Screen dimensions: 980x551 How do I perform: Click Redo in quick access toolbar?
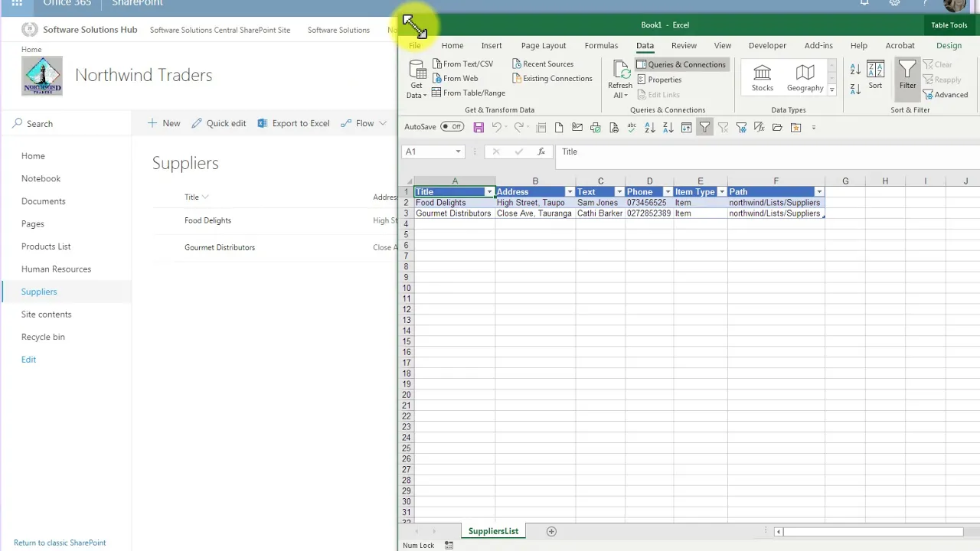[519, 128]
